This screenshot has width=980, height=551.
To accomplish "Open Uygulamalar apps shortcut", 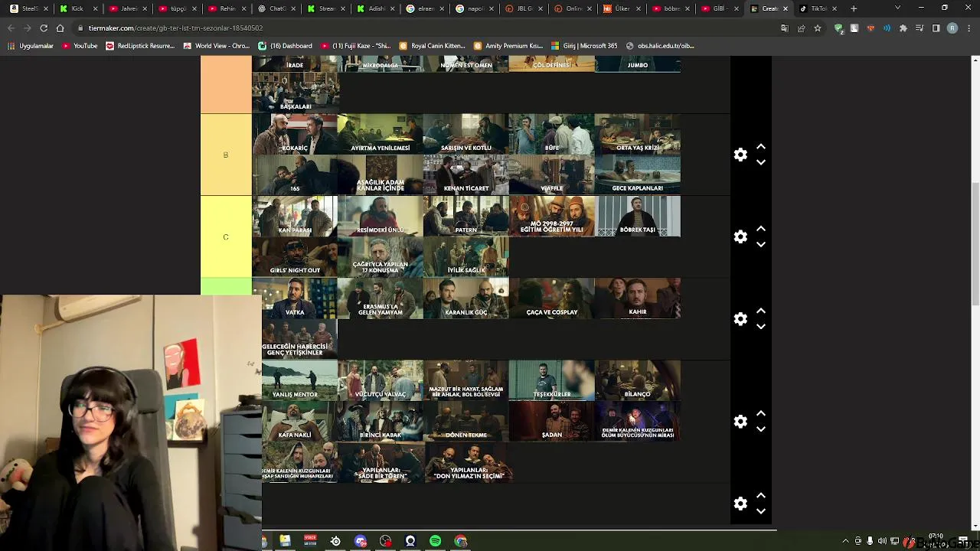I will pos(31,46).
